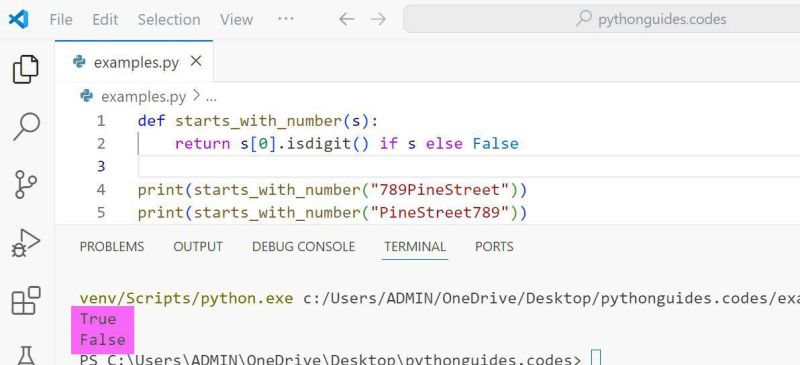Click the def starts_with_number(s): line

pyautogui.click(x=258, y=121)
